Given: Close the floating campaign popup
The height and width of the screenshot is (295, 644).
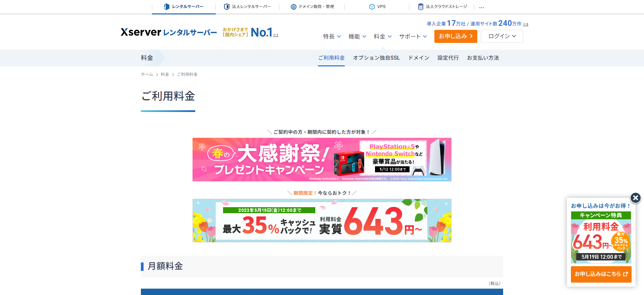Looking at the screenshot, I should point(635,198).
